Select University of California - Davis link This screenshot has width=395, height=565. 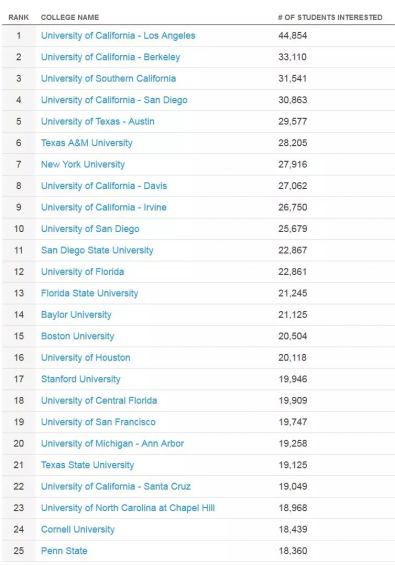(x=104, y=186)
